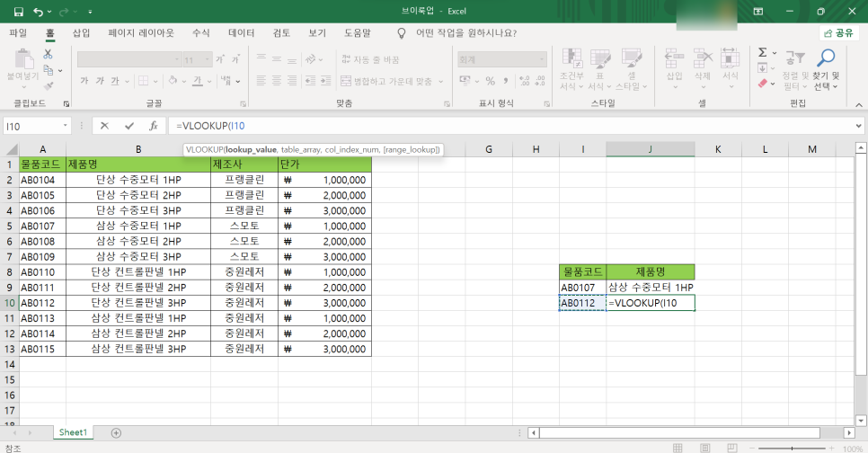Apply fill color bucket icon
The height and width of the screenshot is (453, 868).
173,81
